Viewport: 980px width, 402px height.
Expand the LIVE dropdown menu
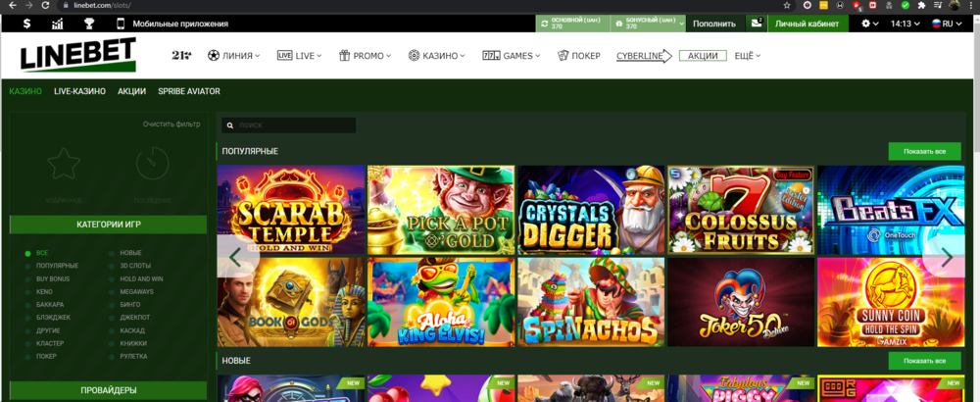coord(299,56)
